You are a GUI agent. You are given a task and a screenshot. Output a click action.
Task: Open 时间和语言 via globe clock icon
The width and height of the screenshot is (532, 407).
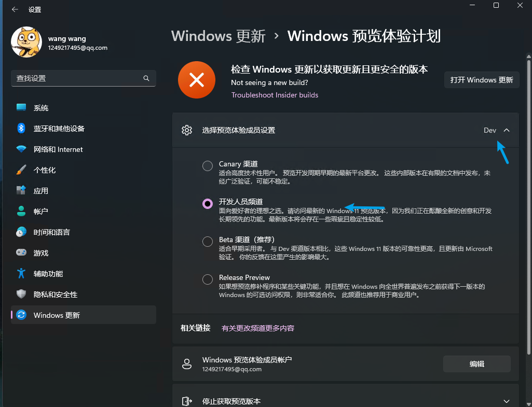tap(21, 232)
